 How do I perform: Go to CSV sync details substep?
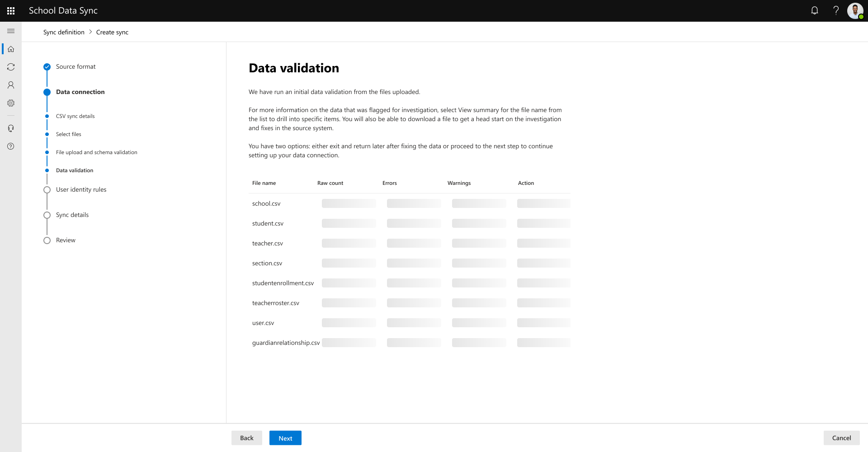pyautogui.click(x=75, y=116)
